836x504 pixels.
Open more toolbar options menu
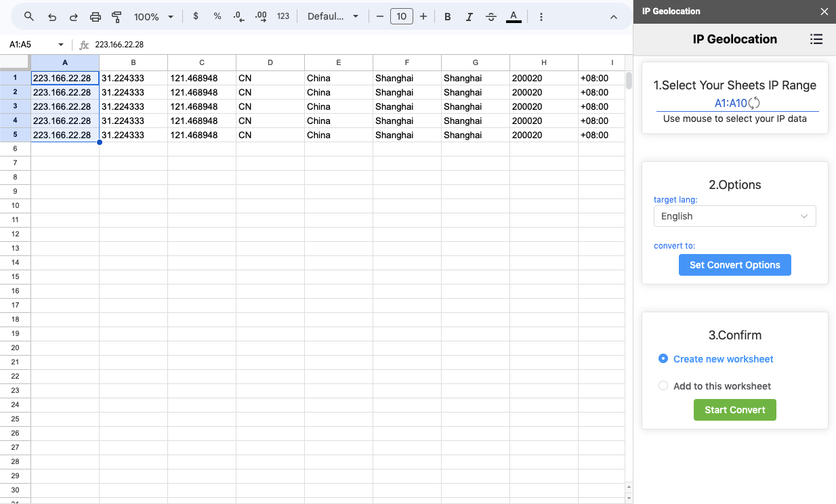tap(541, 17)
